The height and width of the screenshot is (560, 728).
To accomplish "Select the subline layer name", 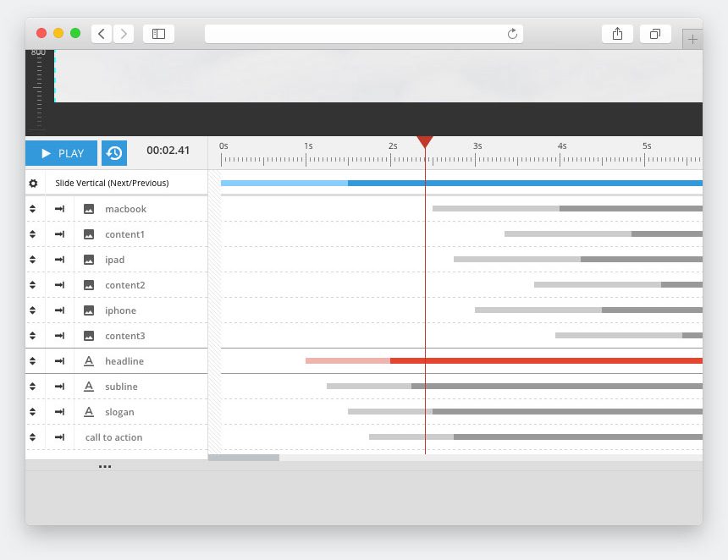I will [121, 387].
